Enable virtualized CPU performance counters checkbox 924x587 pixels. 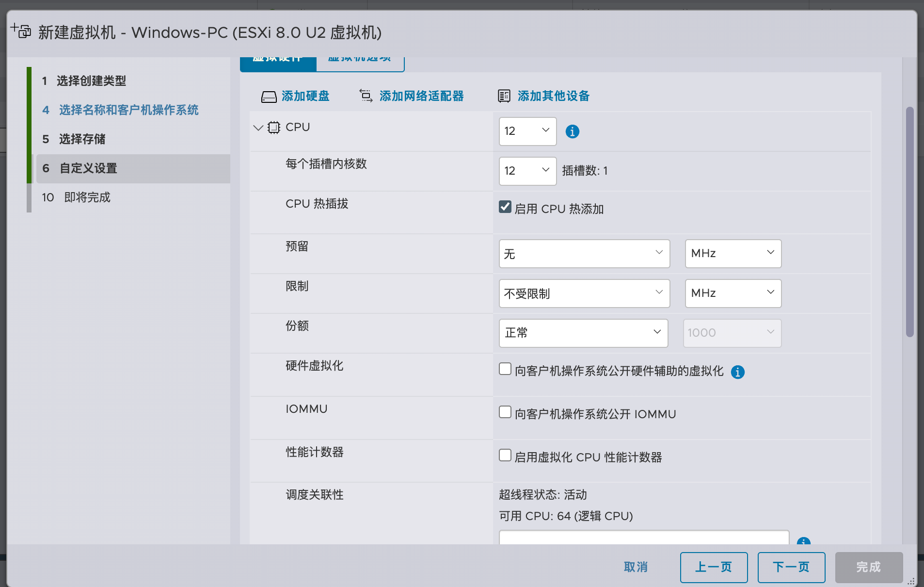point(505,456)
